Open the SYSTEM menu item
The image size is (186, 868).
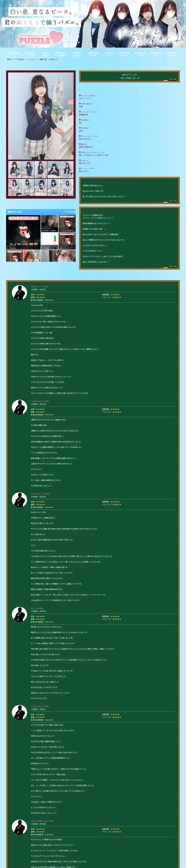pos(30,54)
